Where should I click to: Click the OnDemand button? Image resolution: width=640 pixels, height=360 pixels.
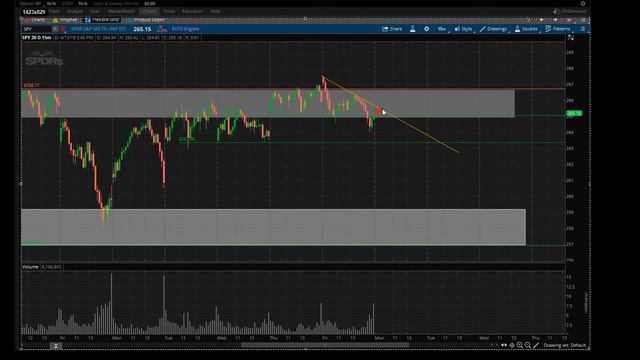click(569, 11)
